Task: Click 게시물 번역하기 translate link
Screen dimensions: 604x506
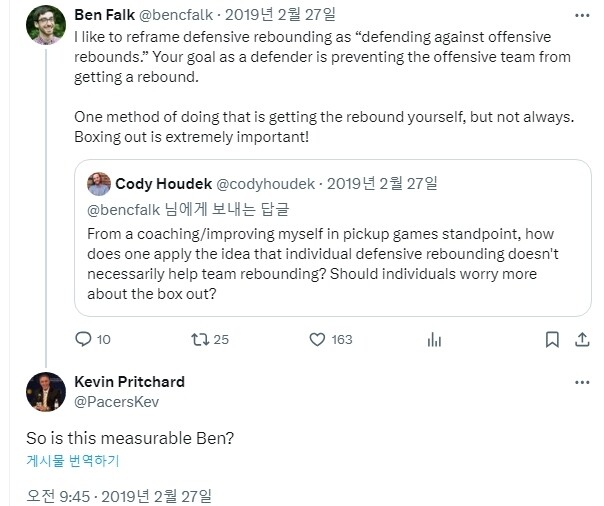Action: (72, 461)
